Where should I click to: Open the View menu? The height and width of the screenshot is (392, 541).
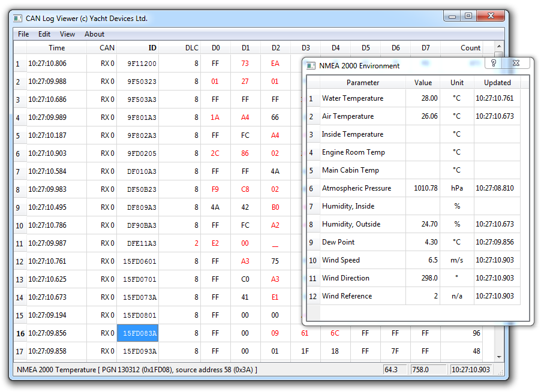point(67,34)
